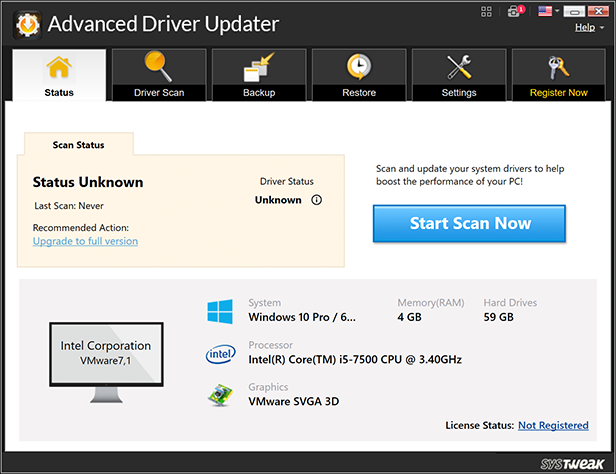Open the Status tab
Screen dimensions: 616x474
pos(59,75)
